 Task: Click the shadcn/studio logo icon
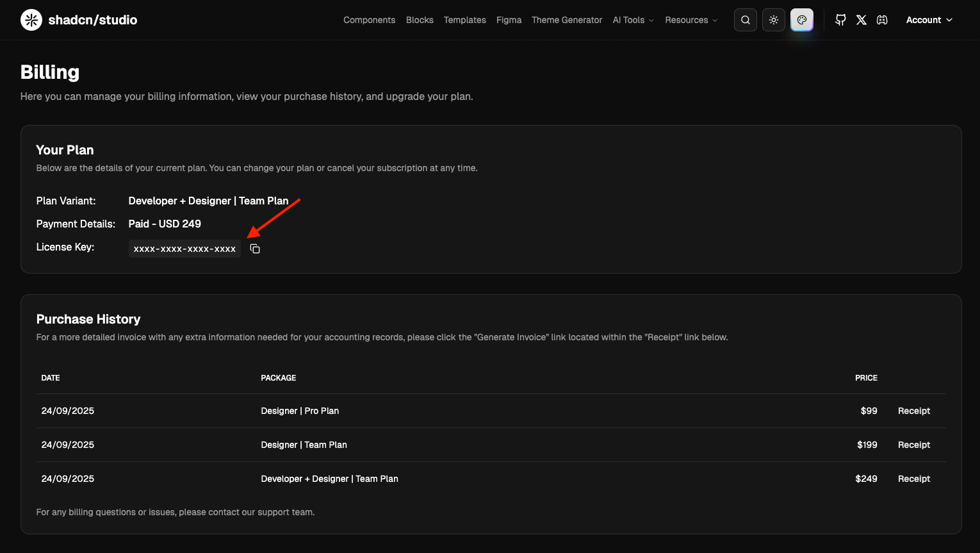[31, 20]
